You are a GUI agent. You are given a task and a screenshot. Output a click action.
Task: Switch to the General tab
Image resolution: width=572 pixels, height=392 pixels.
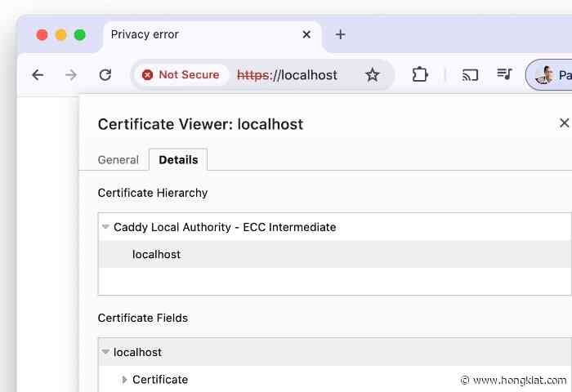[x=118, y=160]
